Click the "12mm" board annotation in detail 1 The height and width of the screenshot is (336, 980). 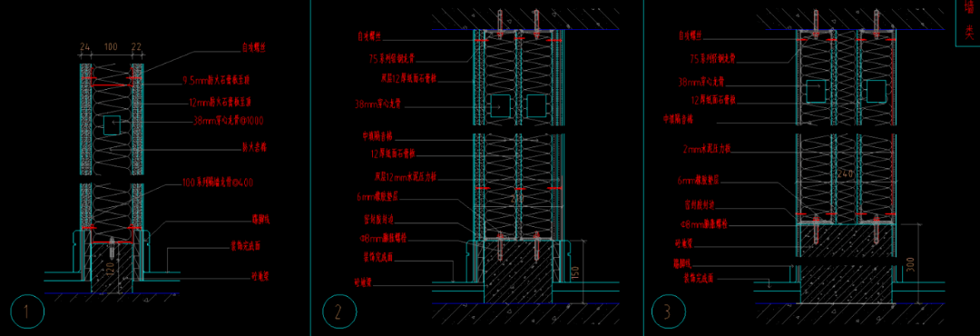coord(220,101)
